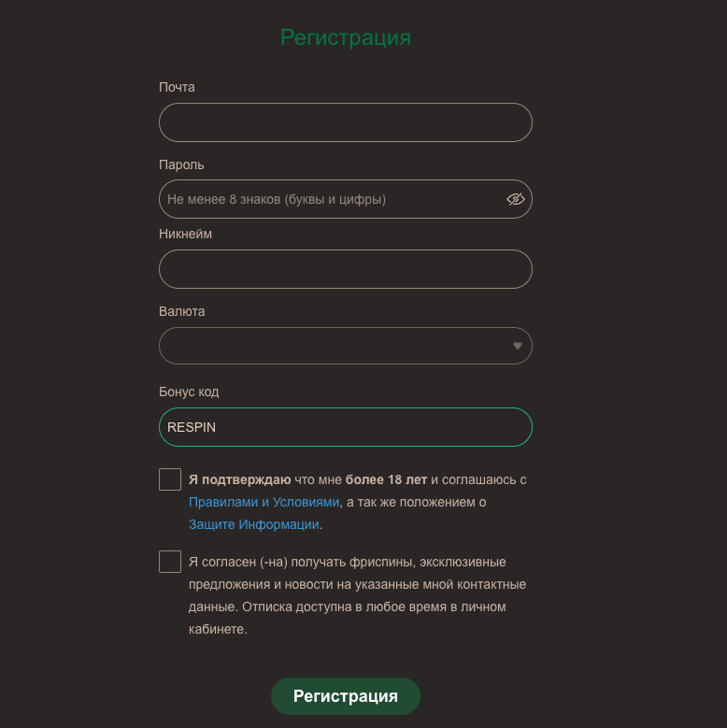The height and width of the screenshot is (728, 727).
Task: Click the Бонус код field with RESPIN
Action: click(x=345, y=427)
